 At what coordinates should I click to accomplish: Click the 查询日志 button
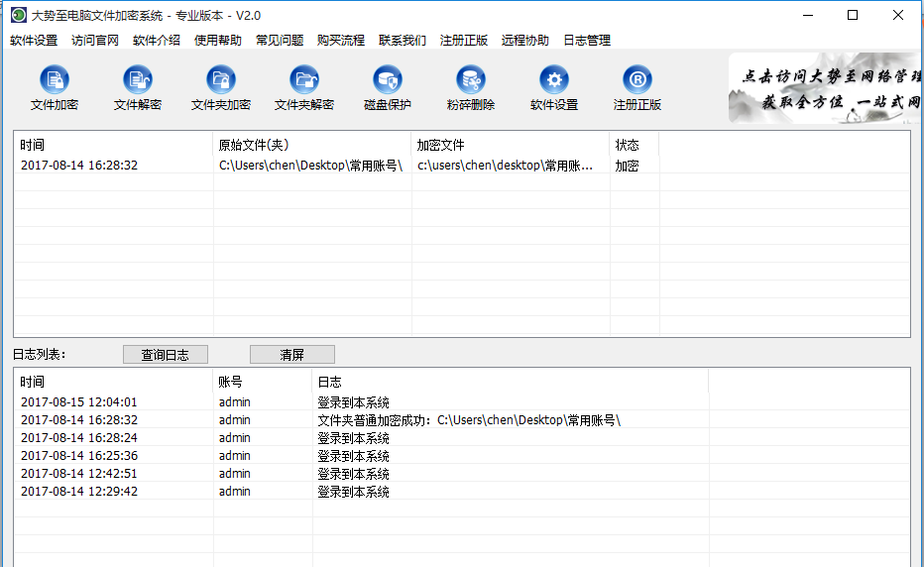click(166, 355)
